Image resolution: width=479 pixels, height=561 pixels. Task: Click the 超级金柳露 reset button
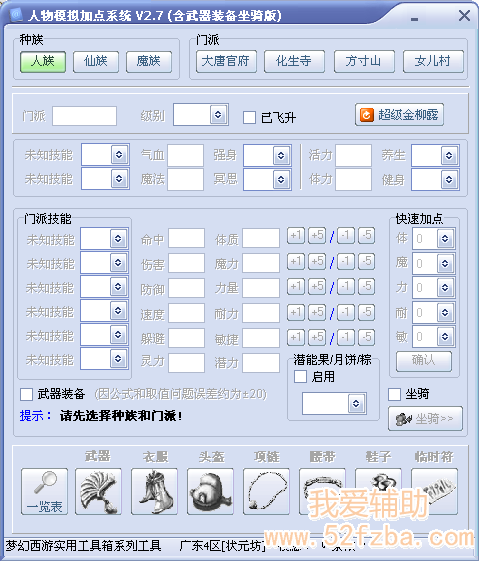pos(399,115)
